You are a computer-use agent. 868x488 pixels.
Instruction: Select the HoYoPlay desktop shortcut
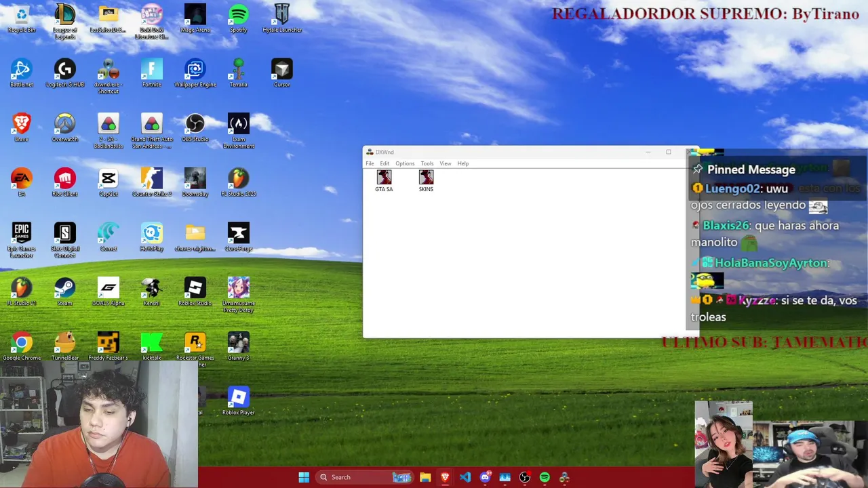[x=151, y=237]
